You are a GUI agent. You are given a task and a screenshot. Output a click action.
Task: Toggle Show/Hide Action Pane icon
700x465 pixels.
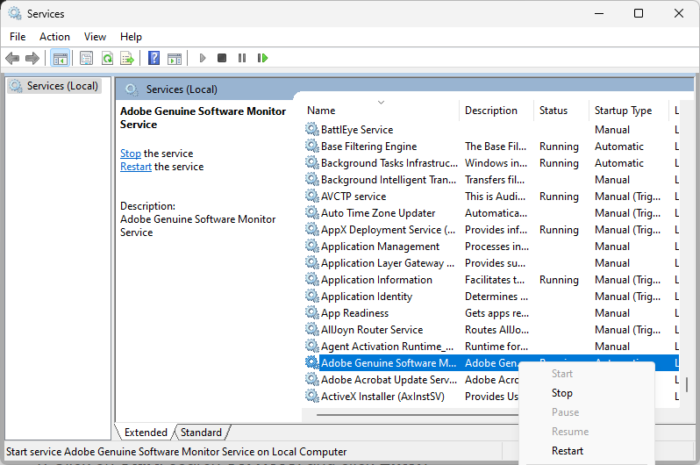point(175,58)
